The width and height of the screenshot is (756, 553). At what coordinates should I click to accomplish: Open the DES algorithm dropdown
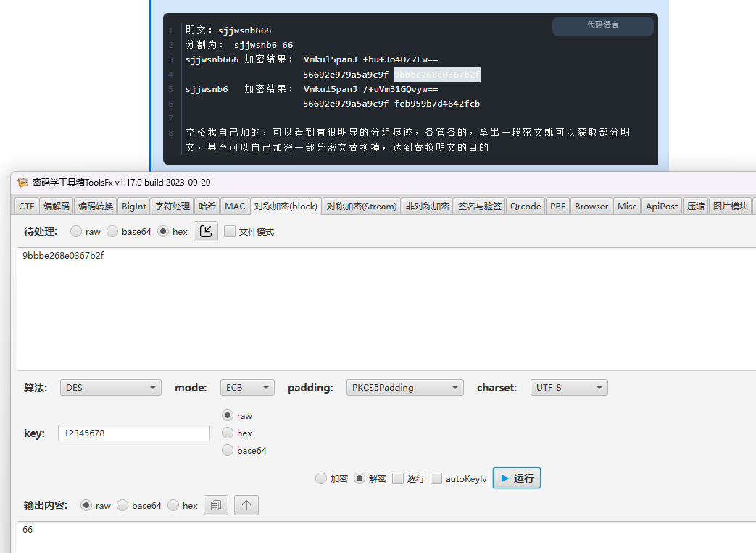(x=111, y=388)
